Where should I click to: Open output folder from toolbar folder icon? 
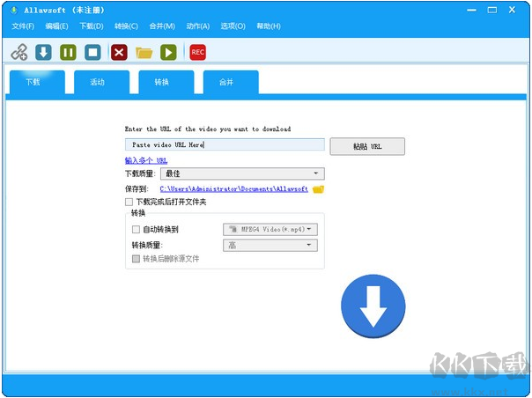pos(144,53)
